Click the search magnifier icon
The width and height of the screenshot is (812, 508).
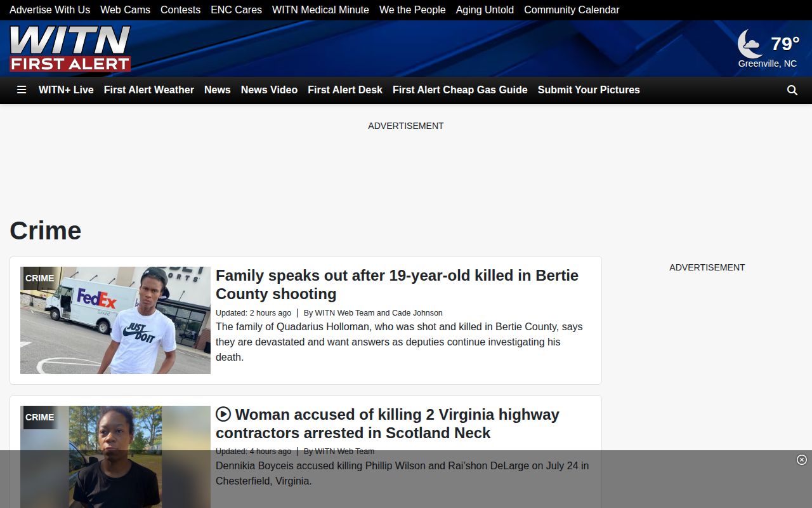click(792, 90)
